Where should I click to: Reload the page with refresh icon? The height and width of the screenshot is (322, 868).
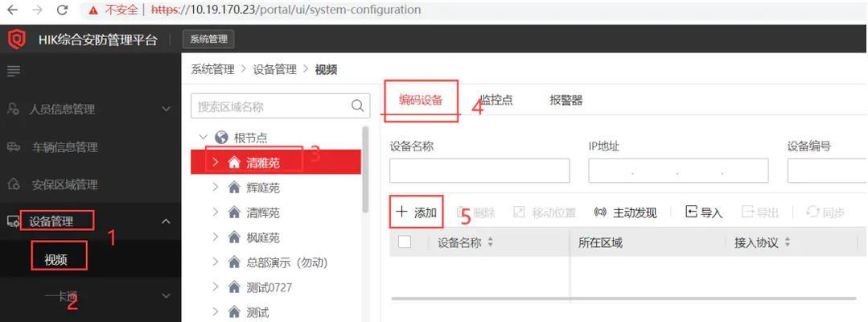click(x=62, y=10)
